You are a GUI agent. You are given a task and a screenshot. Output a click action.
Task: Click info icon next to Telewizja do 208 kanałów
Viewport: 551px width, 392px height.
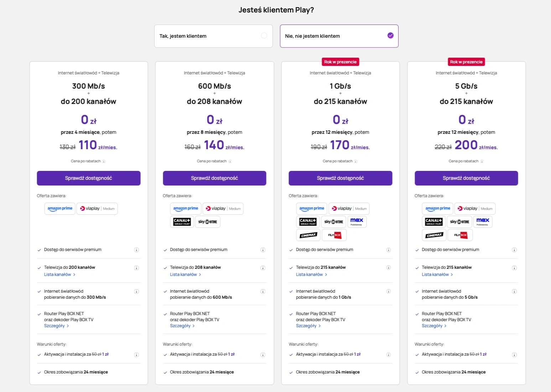(262, 268)
